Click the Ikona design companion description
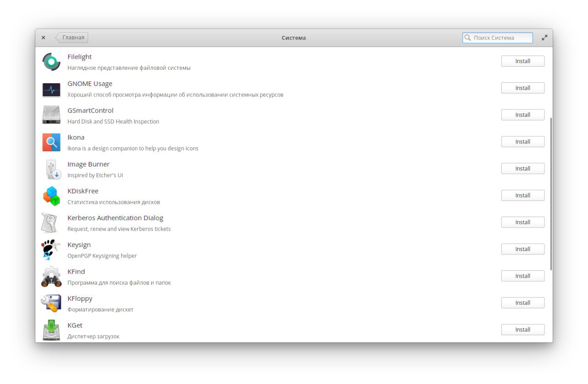Viewport: 588px width, 384px height. (x=133, y=149)
